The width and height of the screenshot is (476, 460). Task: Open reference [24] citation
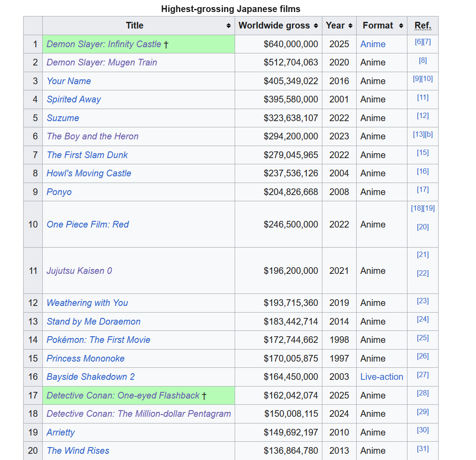click(x=423, y=319)
